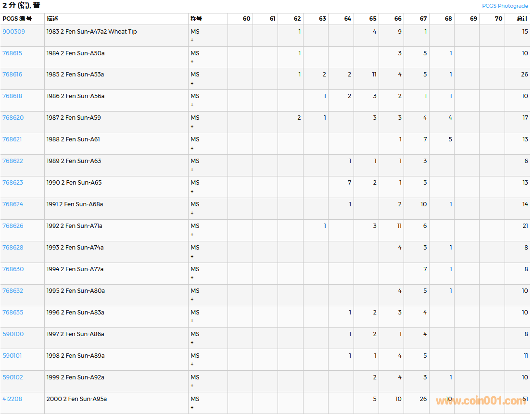The image size is (532, 414).
Task: Open link 768635 for 1996 2 Fen
Action: coord(13,313)
